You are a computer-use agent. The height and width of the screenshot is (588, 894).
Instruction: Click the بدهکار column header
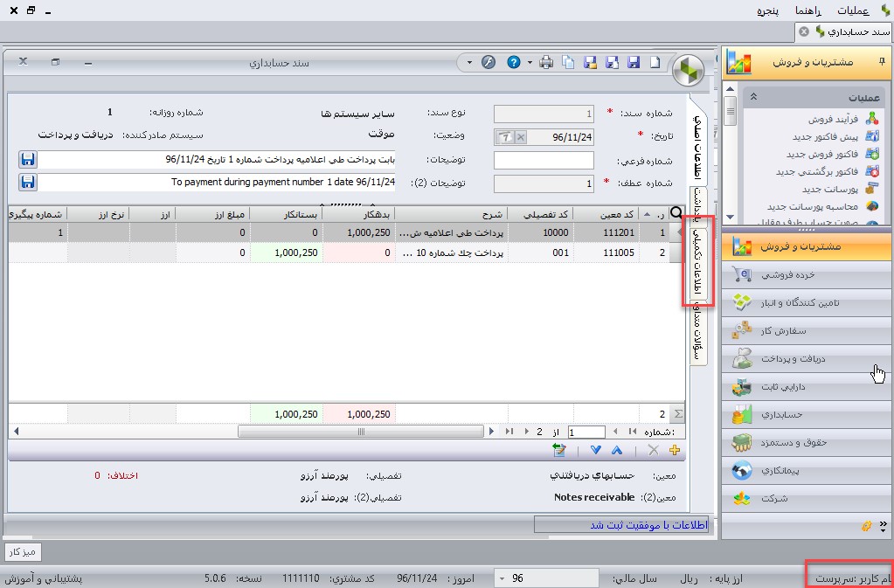[358, 214]
